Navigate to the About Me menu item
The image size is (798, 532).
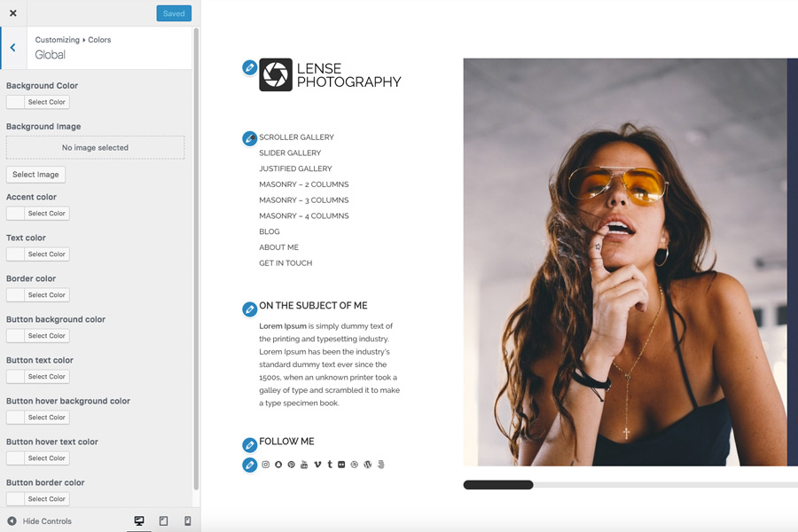pos(278,246)
